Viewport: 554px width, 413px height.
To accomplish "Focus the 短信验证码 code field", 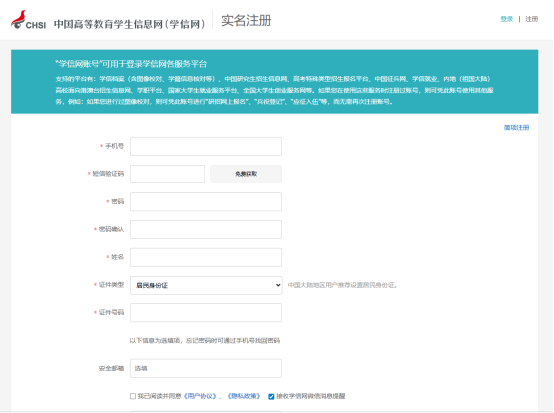I will (167, 174).
